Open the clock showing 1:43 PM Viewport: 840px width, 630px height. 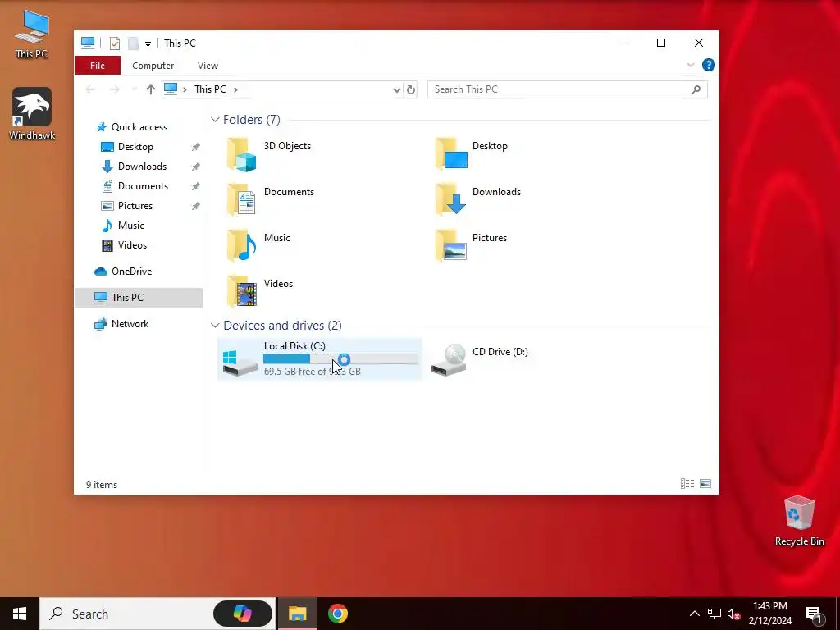pyautogui.click(x=769, y=614)
